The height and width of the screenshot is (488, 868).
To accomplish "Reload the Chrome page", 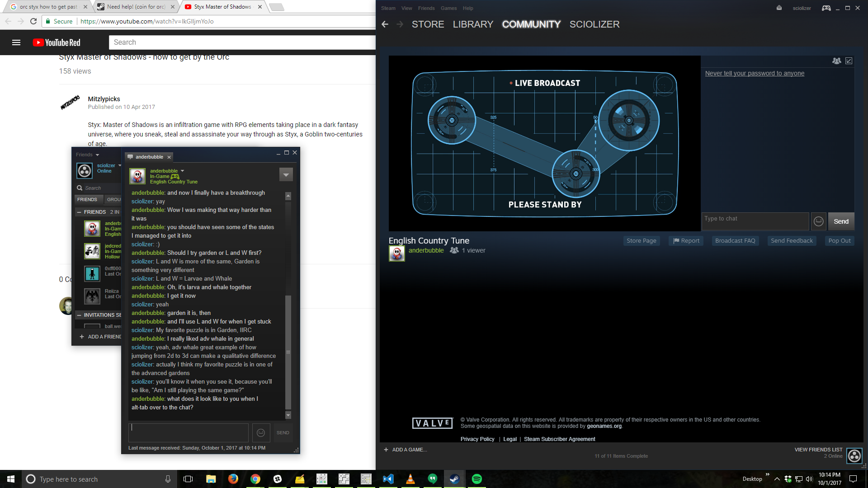I will tap(33, 21).
